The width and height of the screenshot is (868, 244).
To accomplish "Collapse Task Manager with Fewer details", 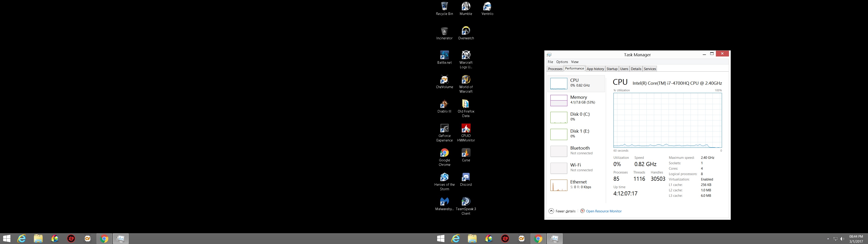I will tap(562, 211).
